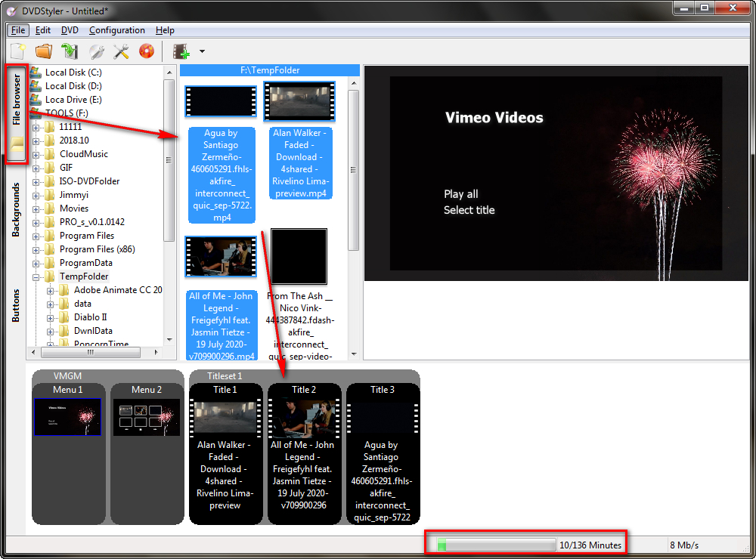This screenshot has width=756, height=559.
Task: Select the TempFolder folder
Action: tap(84, 276)
